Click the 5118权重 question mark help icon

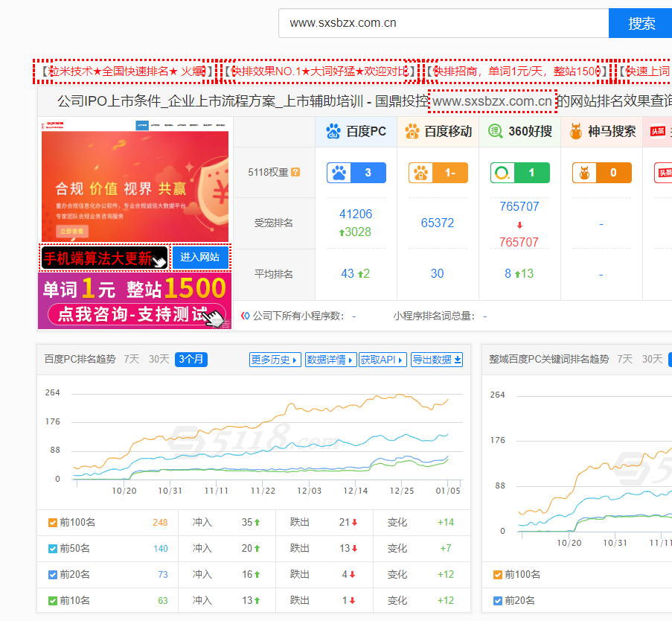coord(295,172)
